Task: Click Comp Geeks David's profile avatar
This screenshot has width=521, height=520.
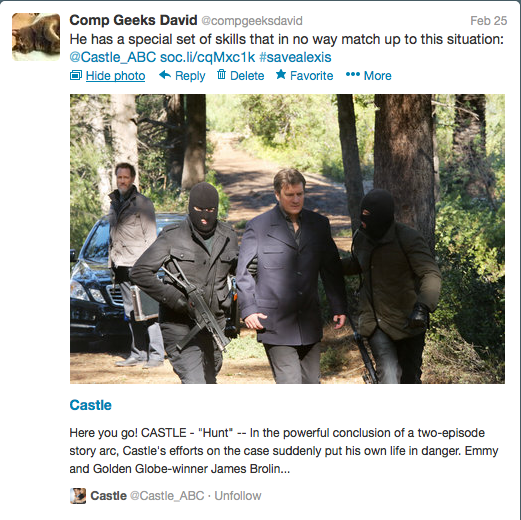Action: [x=36, y=37]
